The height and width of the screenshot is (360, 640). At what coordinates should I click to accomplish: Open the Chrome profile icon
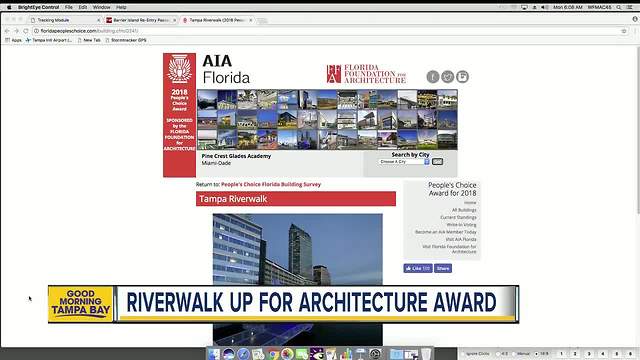coord(635,19)
